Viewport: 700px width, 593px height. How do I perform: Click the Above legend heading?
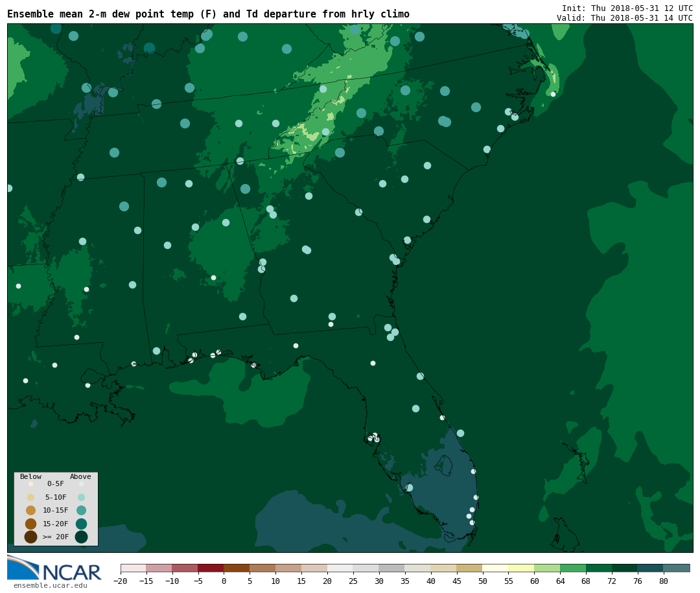(80, 476)
